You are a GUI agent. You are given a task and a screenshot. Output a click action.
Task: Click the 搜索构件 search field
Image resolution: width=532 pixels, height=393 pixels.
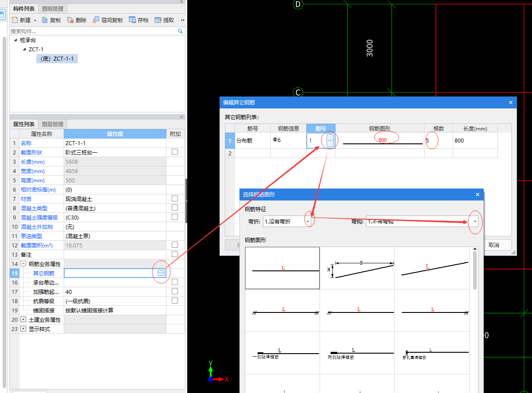pyautogui.click(x=93, y=31)
